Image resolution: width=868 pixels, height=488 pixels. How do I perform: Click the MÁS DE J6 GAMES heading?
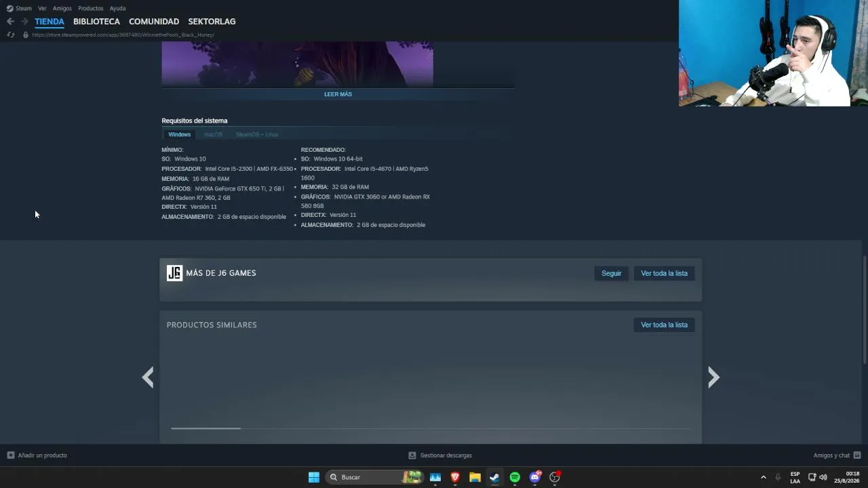pos(221,273)
